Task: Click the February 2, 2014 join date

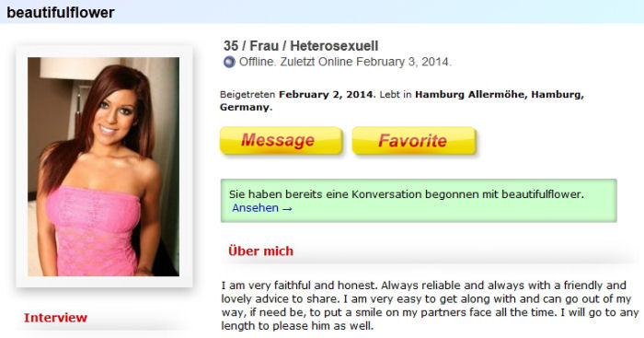Action: click(326, 95)
